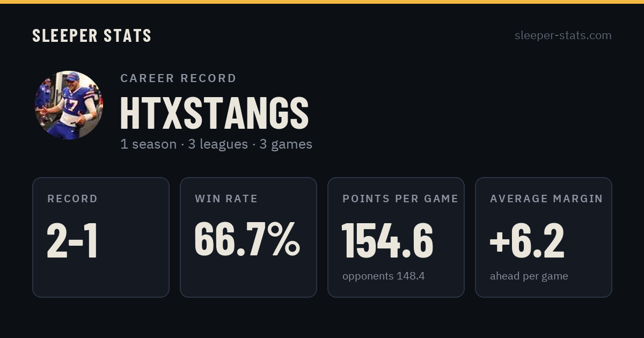This screenshot has width=644, height=338.
Task: Select the HTXSTANGS username heading
Action: click(x=215, y=113)
